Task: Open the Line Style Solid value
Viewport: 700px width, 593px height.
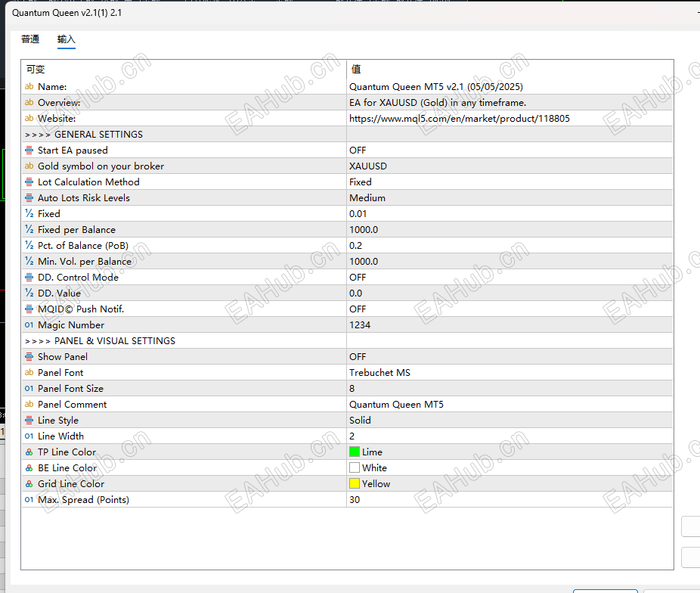Action: tap(510, 421)
